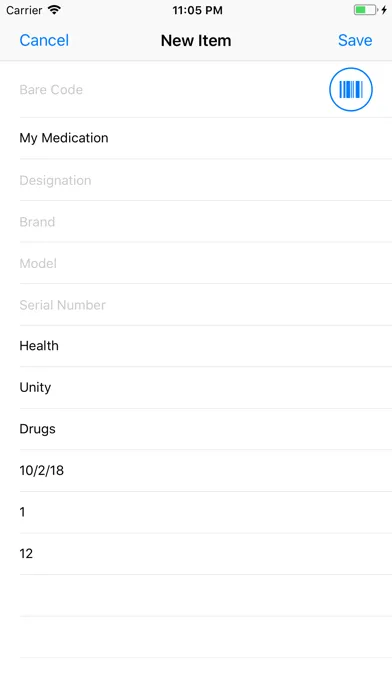Edit the quantity field showing 1
This screenshot has height=696, width=392.
coord(206,512)
